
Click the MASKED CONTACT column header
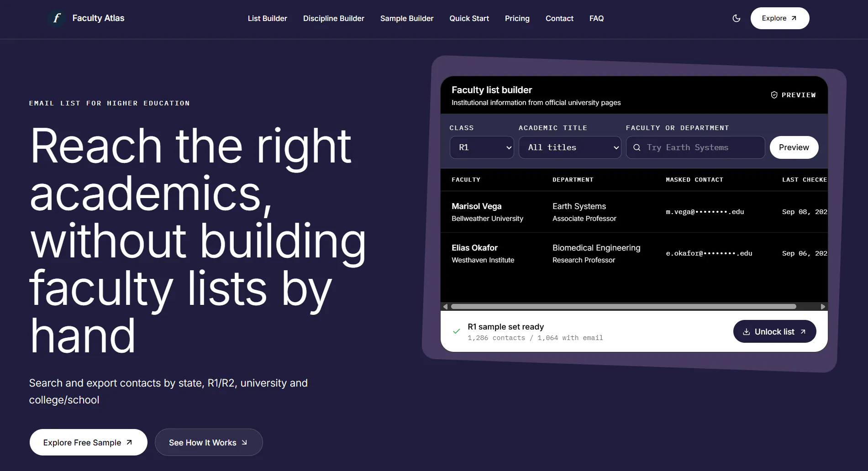(694, 180)
